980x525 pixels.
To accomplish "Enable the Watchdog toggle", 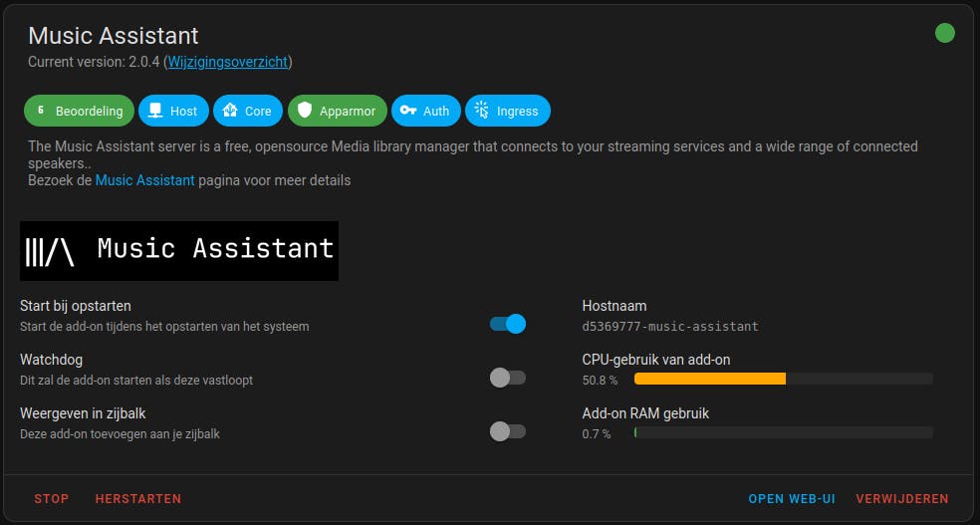I will [x=508, y=378].
